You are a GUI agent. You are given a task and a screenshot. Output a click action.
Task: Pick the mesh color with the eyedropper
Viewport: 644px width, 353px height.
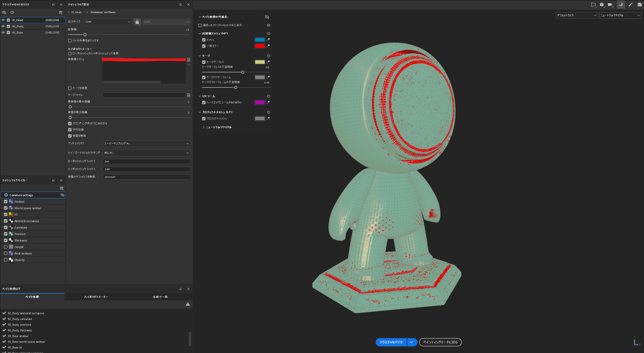(x=268, y=40)
